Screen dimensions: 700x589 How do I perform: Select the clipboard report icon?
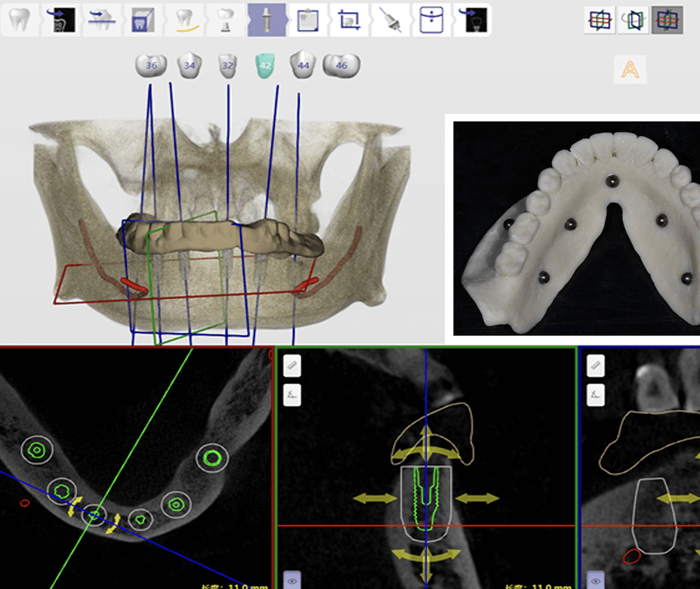(x=307, y=20)
